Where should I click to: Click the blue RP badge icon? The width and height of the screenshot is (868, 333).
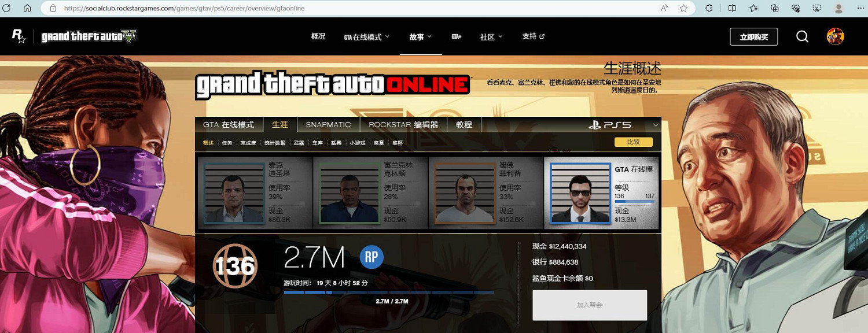[x=371, y=257]
